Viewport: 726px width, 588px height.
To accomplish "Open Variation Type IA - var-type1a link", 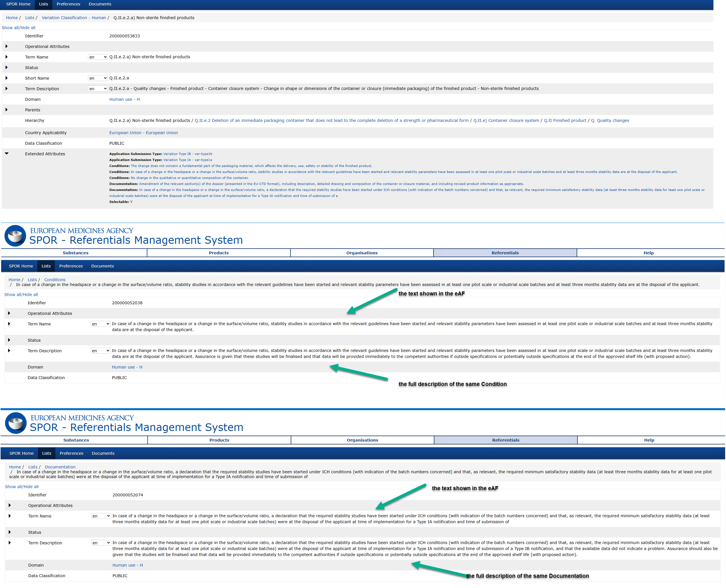I will [188, 160].
